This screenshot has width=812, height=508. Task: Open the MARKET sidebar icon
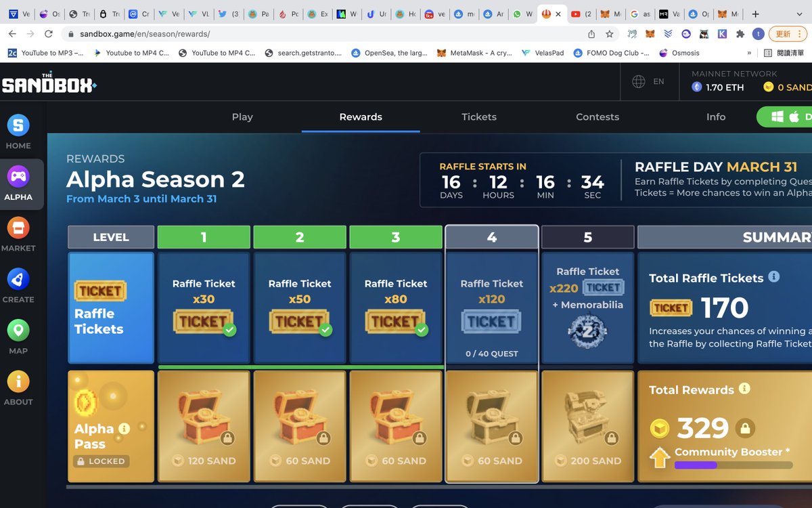click(18, 228)
